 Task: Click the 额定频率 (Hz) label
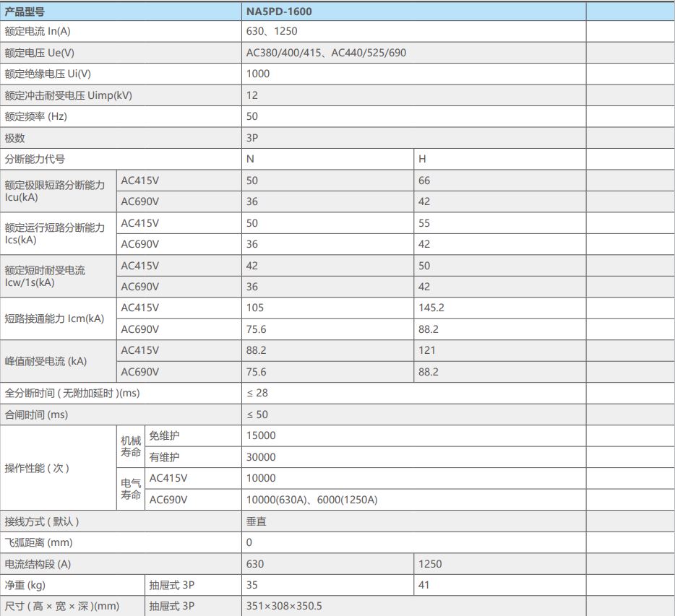click(35, 116)
